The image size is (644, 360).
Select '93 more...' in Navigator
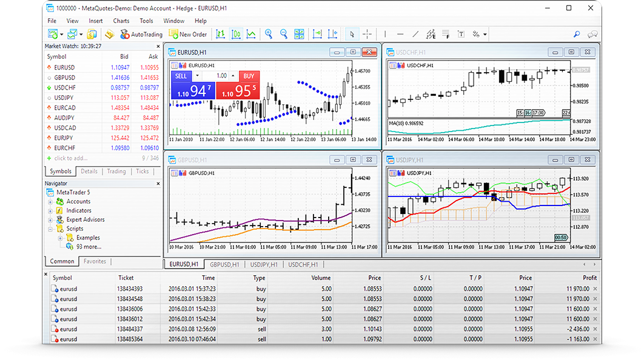(89, 247)
